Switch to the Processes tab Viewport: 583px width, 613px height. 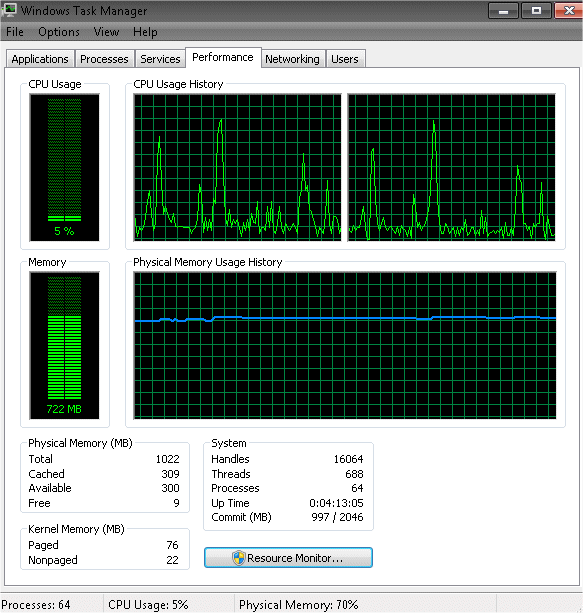104,59
